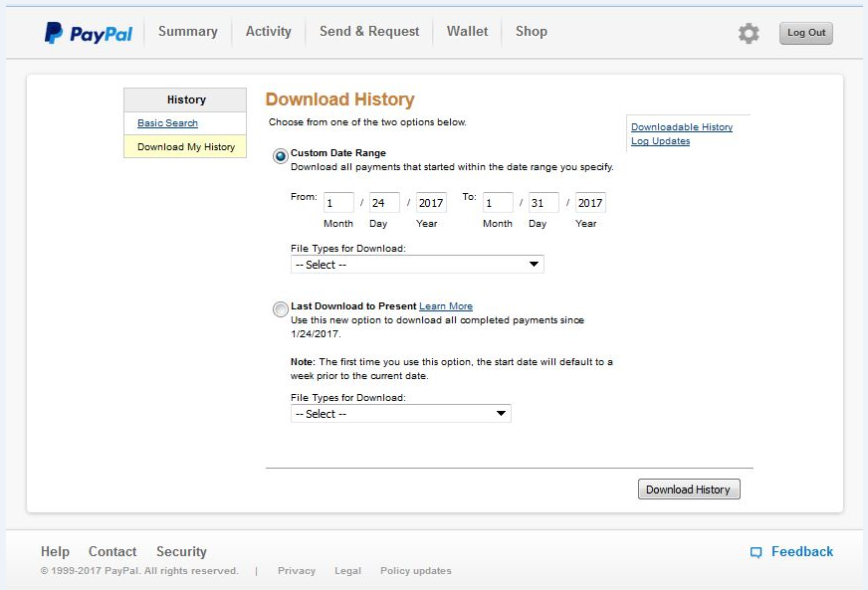Select the Custom Date Range radio button
Screen dimensions: 868x590
click(x=280, y=155)
